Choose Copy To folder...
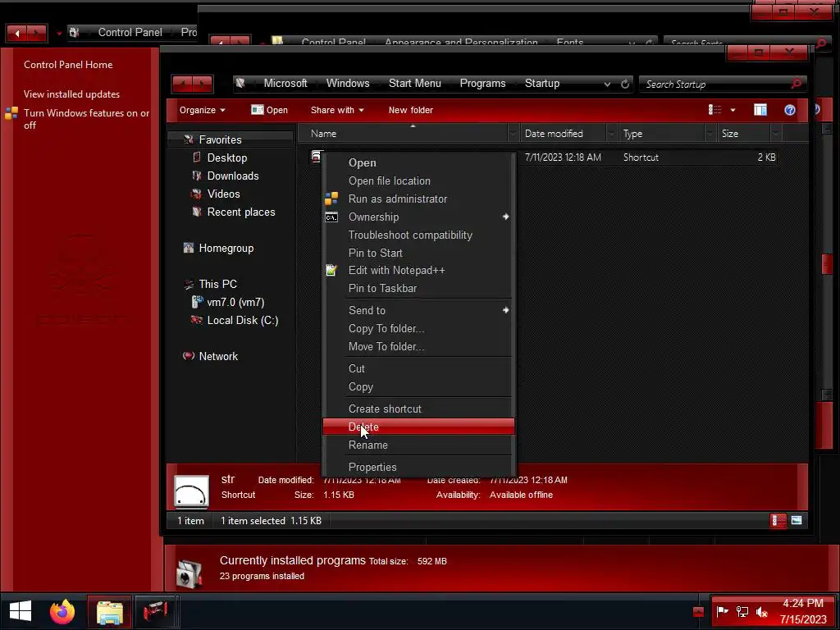Viewport: 840px width, 630px height. [x=418, y=328]
